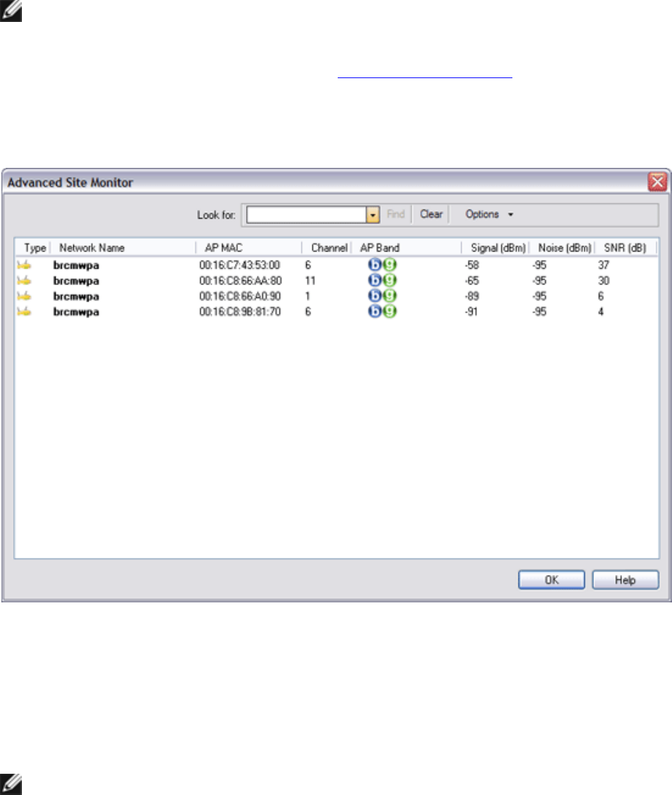Select brcmwpa network with SNR 37
Viewport: 672px width, 795px height.
pos(76,265)
